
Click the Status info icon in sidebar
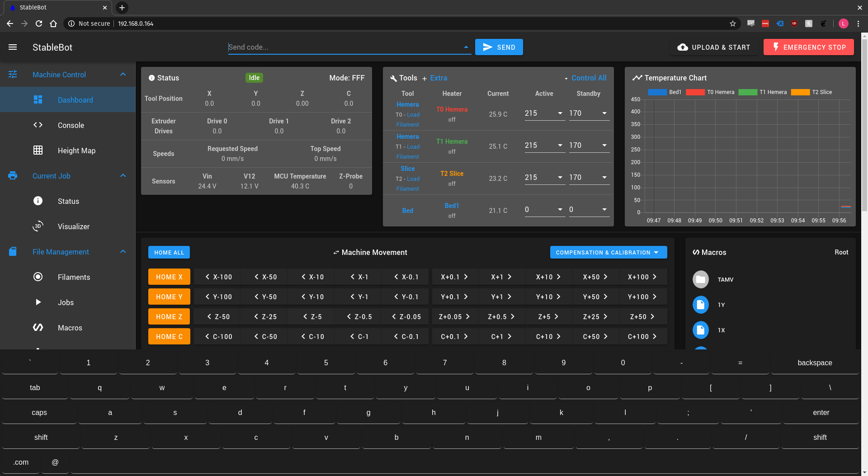pos(38,201)
